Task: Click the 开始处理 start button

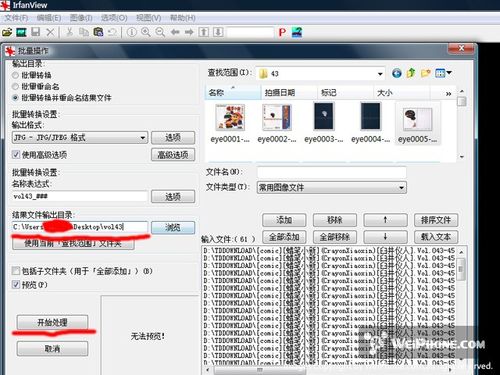Action: point(52,322)
